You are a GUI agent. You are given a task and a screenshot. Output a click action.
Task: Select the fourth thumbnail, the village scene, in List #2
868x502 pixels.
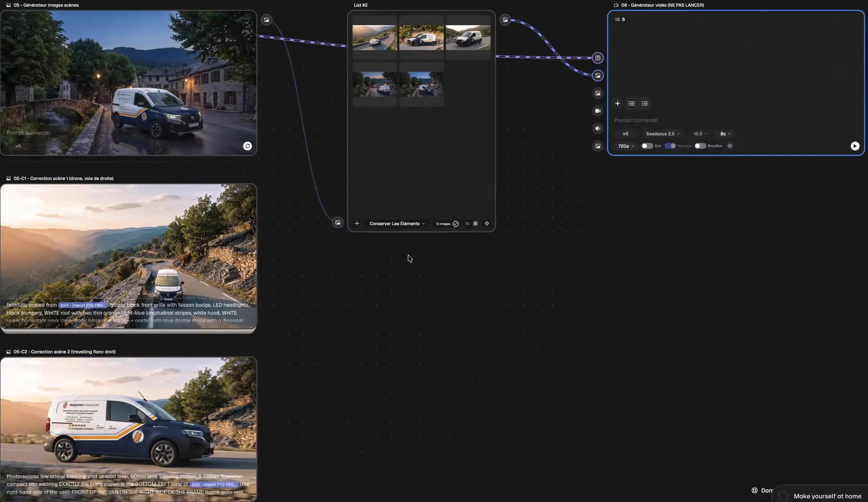tap(374, 84)
